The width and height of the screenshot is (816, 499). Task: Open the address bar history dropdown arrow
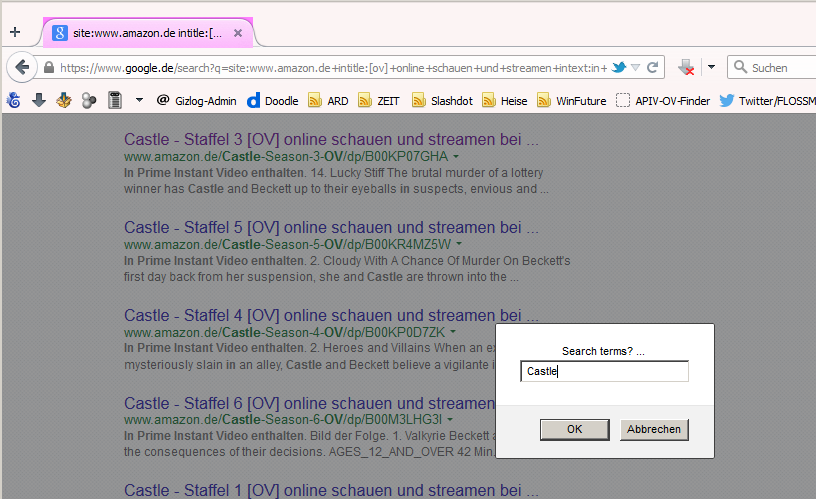coord(635,68)
